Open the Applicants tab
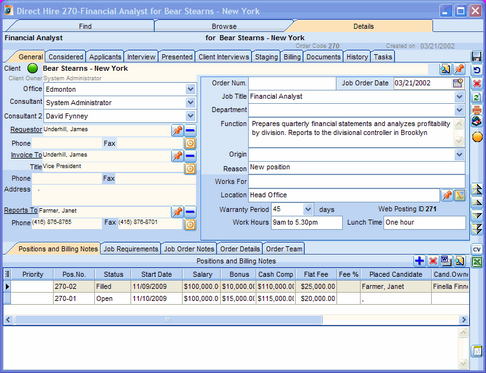 [105, 57]
